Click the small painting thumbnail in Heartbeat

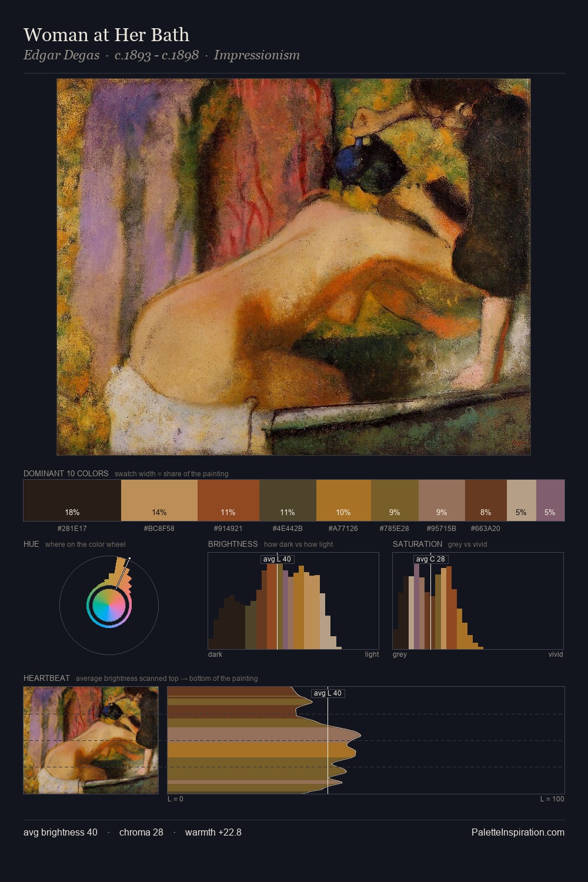tap(91, 740)
